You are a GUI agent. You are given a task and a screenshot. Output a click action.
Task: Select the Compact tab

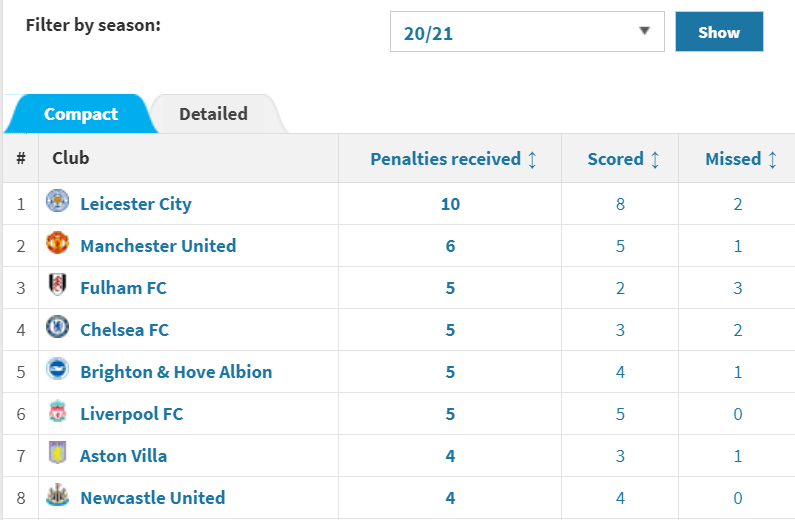pos(80,114)
